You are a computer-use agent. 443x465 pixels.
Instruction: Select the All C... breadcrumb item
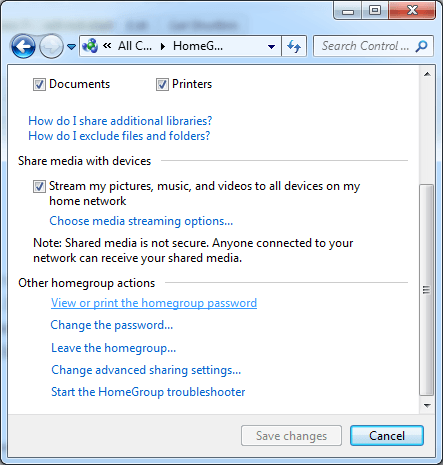pyautogui.click(x=135, y=46)
